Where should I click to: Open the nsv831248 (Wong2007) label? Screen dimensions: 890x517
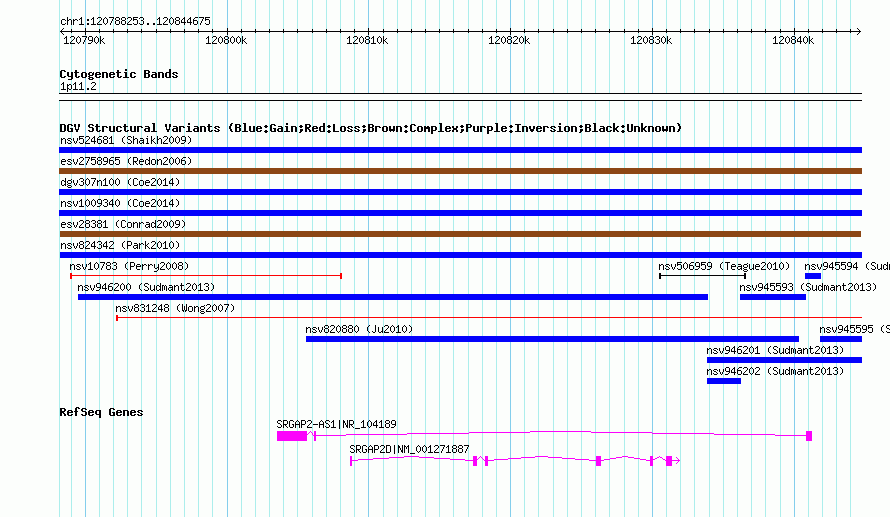click(x=175, y=308)
